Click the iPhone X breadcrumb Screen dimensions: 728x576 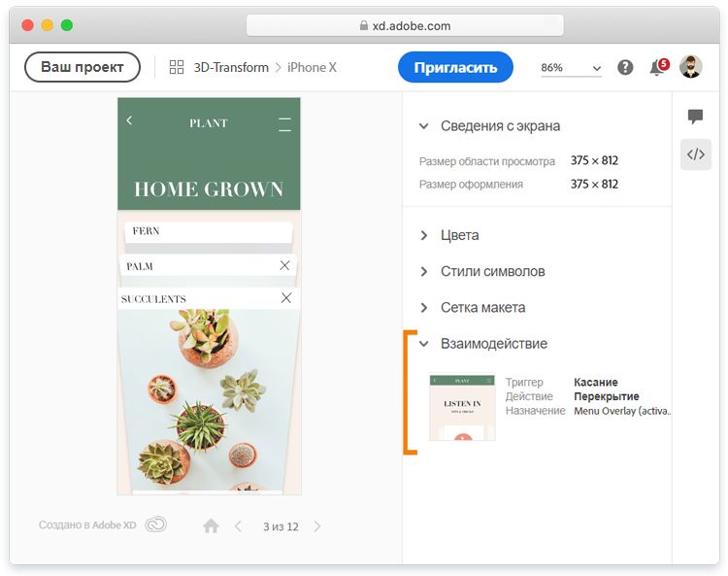(312, 67)
